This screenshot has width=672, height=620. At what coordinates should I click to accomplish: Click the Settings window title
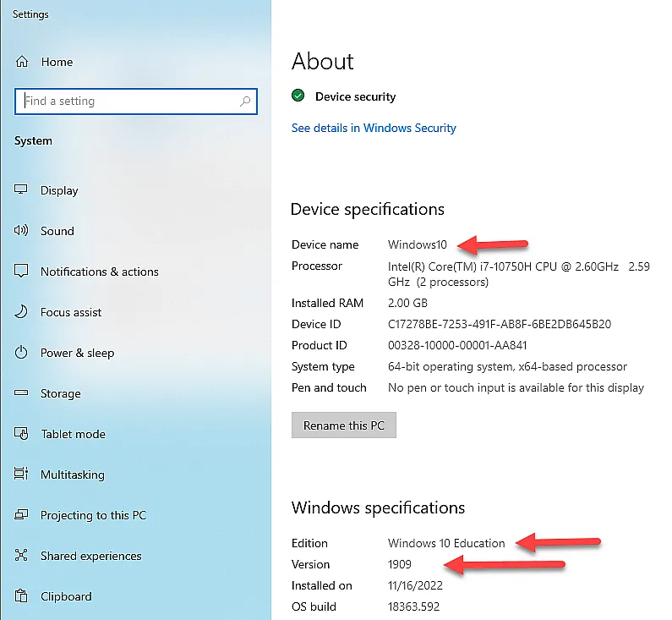[x=30, y=14]
